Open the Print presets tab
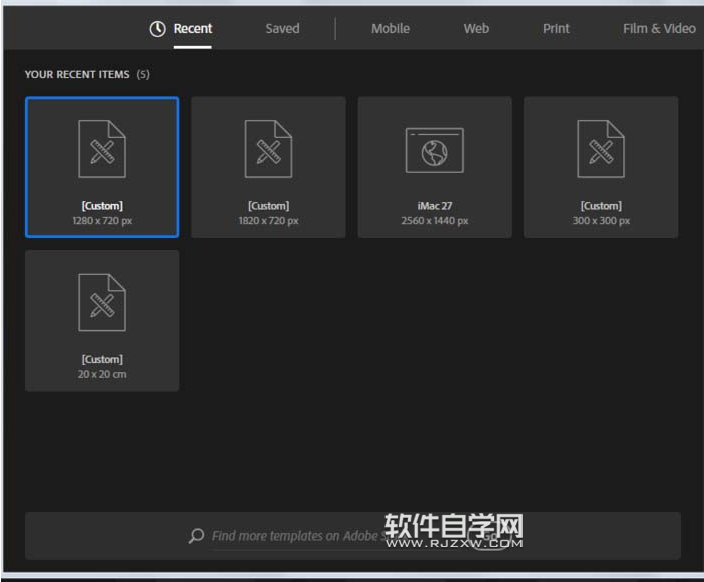The image size is (704, 582). pos(556,29)
